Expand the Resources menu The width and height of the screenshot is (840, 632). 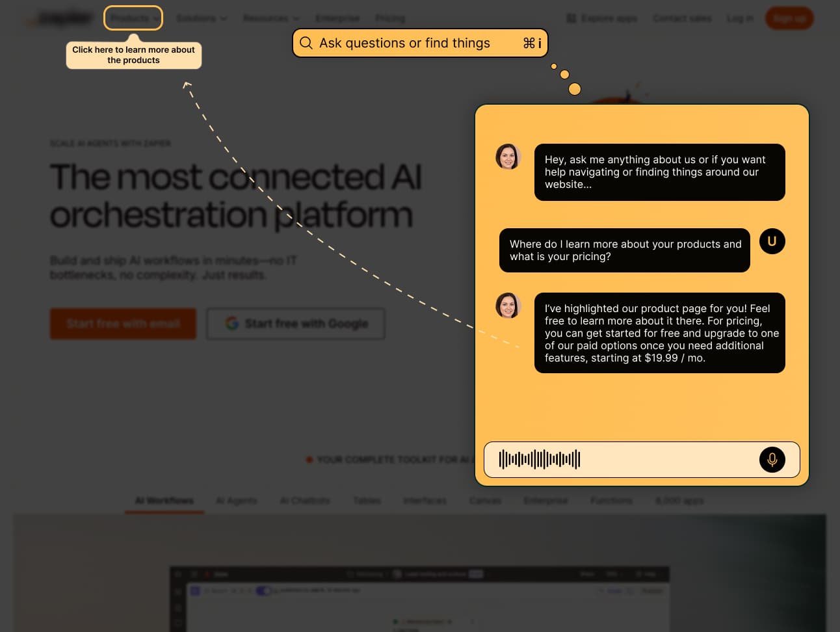271,18
